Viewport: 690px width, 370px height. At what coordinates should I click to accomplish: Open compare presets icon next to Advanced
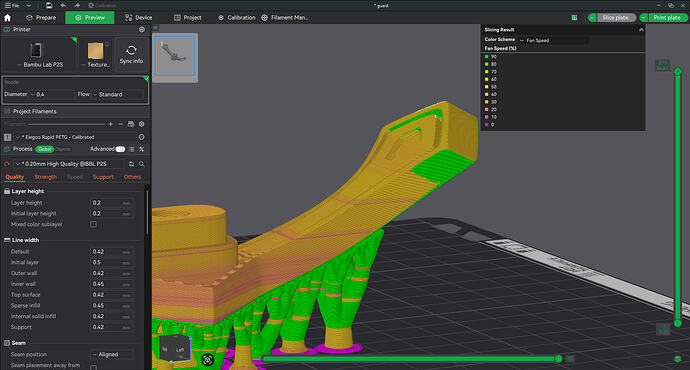click(142, 149)
